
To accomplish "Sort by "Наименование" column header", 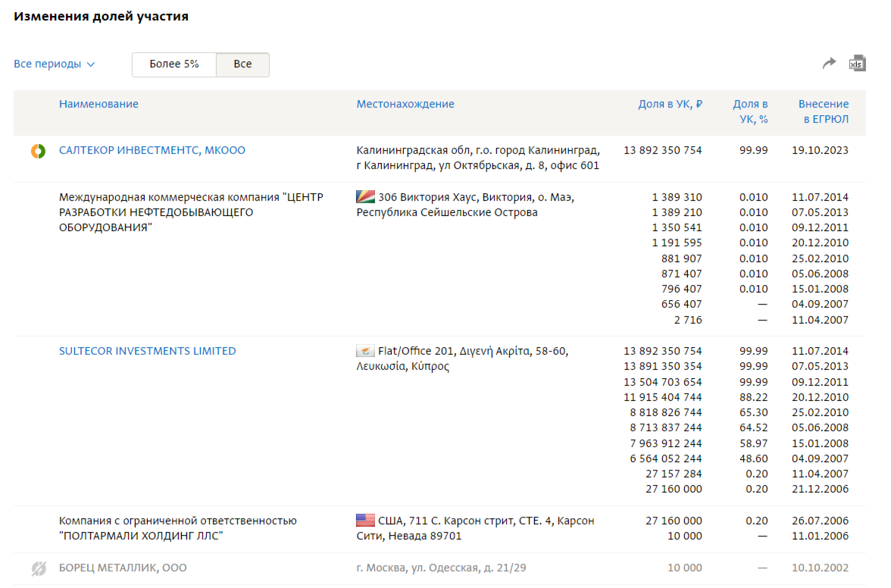I will pos(98,105).
